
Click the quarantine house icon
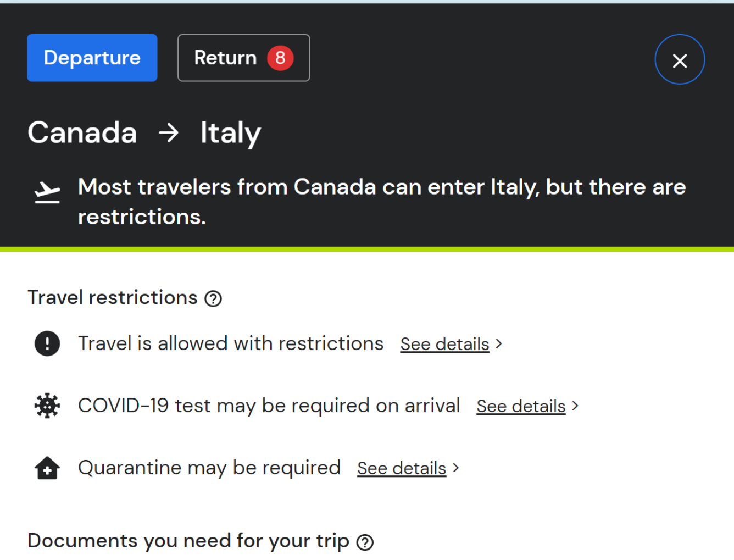[x=47, y=468]
